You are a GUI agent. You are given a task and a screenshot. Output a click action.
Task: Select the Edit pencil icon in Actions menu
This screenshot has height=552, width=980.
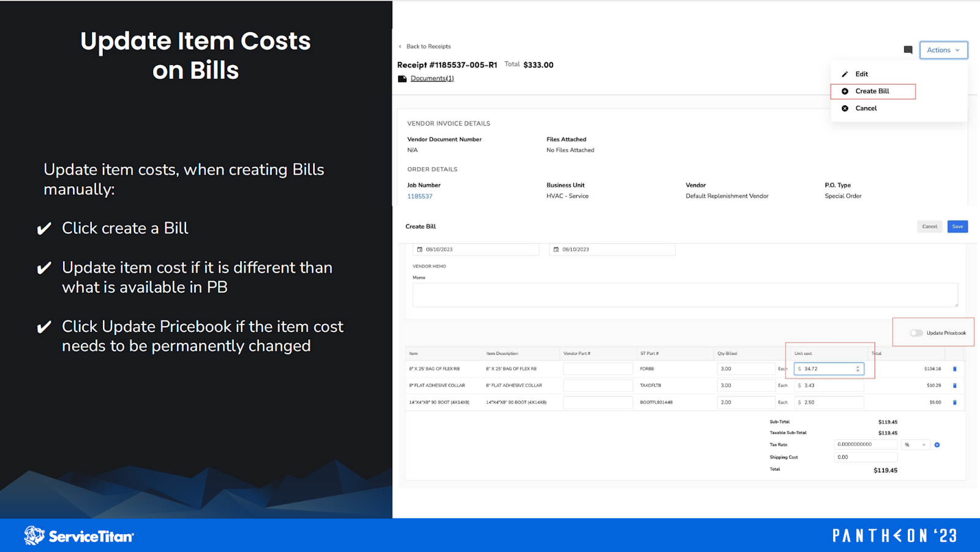[845, 74]
